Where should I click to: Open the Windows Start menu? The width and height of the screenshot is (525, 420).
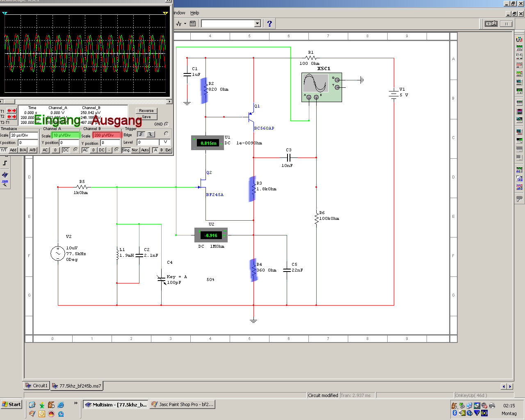(x=11, y=404)
